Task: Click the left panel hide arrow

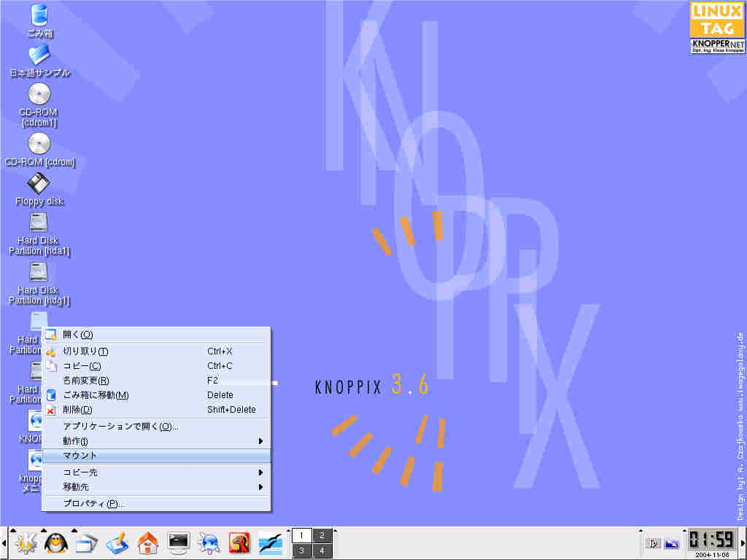Action: point(4,543)
